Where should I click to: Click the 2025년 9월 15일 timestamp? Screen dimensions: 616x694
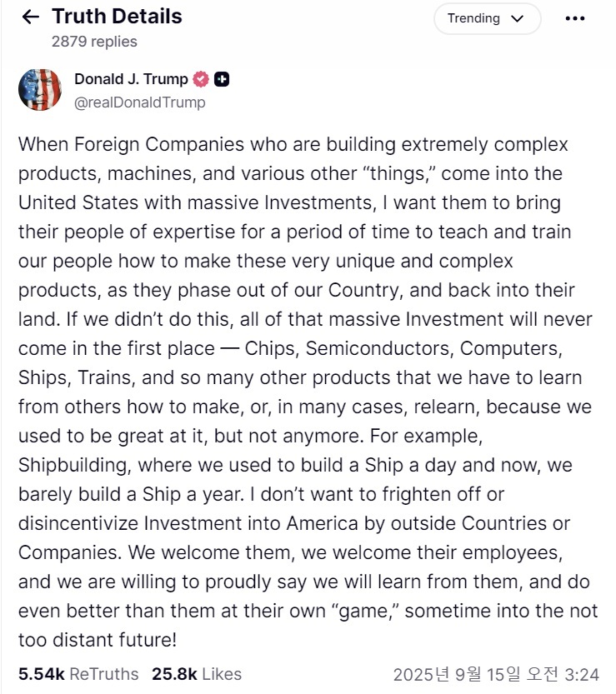coord(496,675)
